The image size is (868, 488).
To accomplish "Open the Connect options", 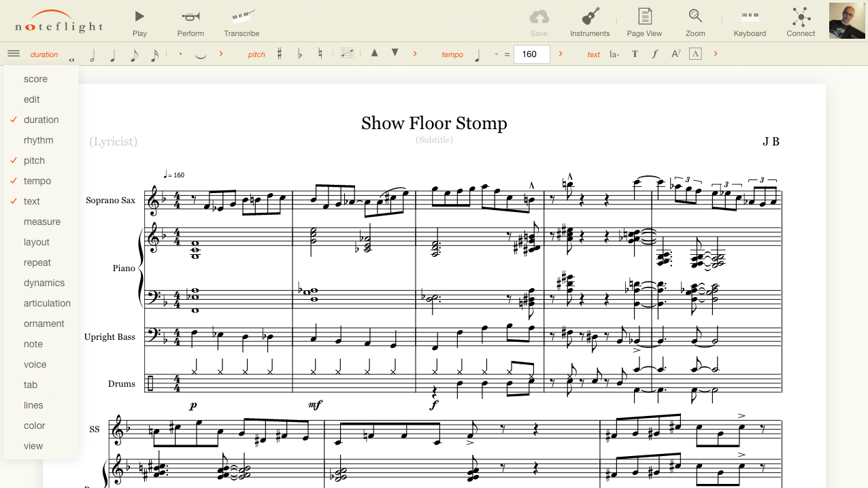I will coord(801,22).
